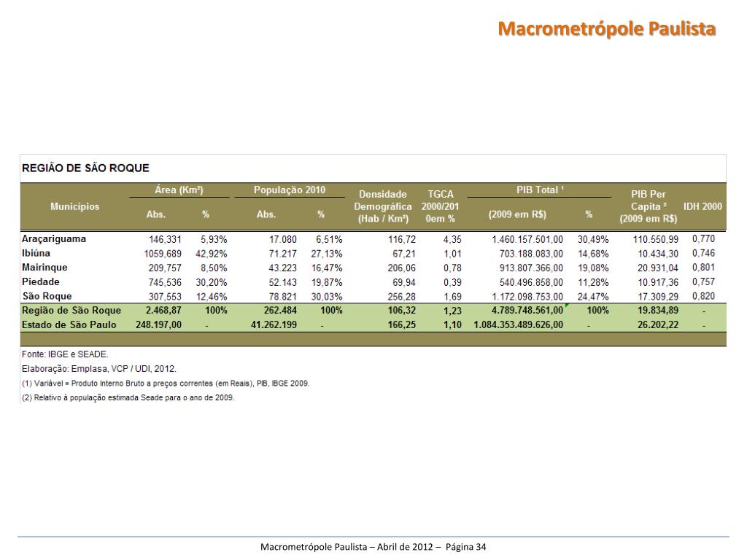Select the Piedade row label
Viewport: 747px width, 560px height.
[x=41, y=282]
